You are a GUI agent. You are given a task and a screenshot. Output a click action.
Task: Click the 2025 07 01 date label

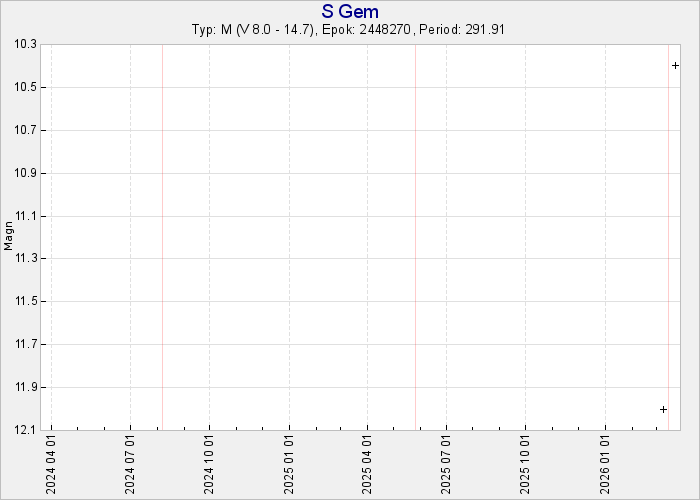447,466
